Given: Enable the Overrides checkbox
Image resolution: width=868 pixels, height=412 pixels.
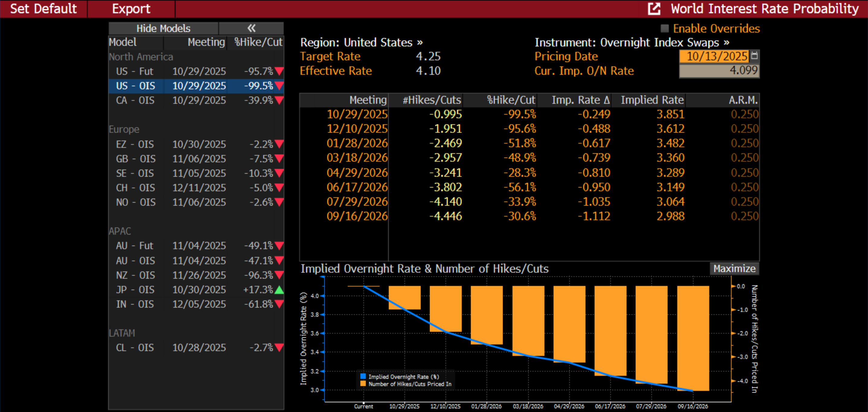Looking at the screenshot, I should click(x=665, y=29).
